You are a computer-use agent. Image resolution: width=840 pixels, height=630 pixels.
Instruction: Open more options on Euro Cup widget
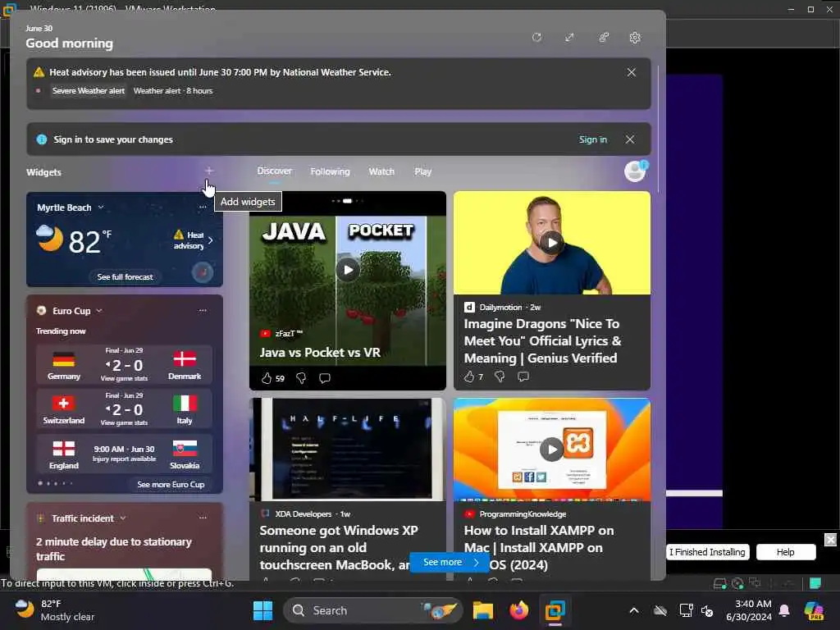(203, 311)
